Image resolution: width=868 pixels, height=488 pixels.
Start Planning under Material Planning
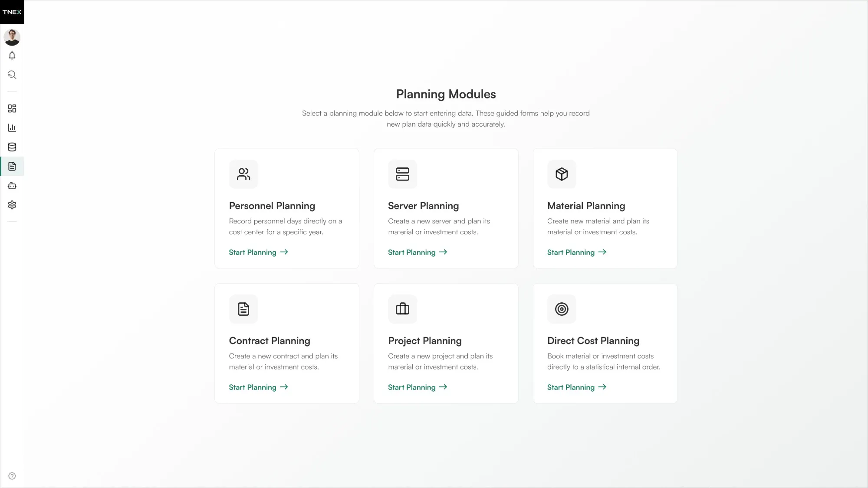(x=577, y=252)
